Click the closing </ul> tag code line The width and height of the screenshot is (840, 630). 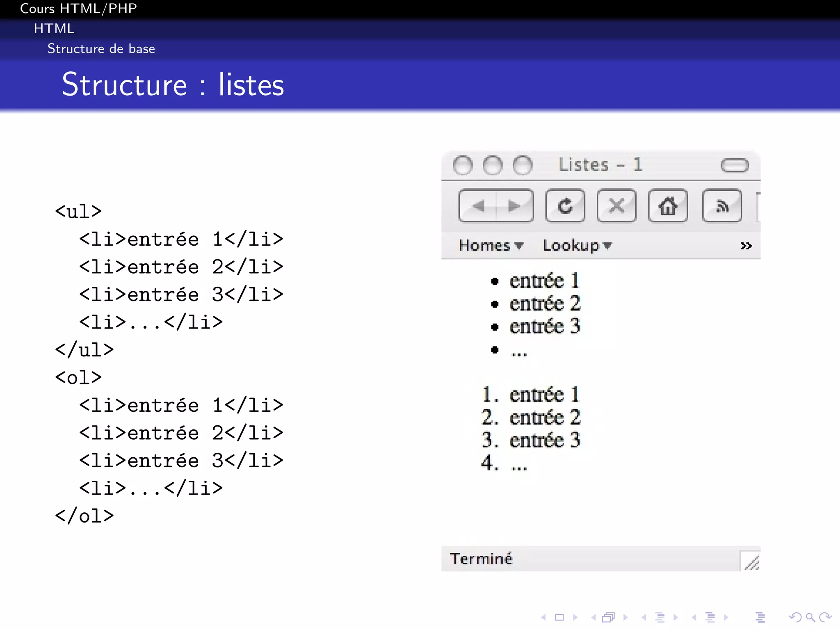84,350
